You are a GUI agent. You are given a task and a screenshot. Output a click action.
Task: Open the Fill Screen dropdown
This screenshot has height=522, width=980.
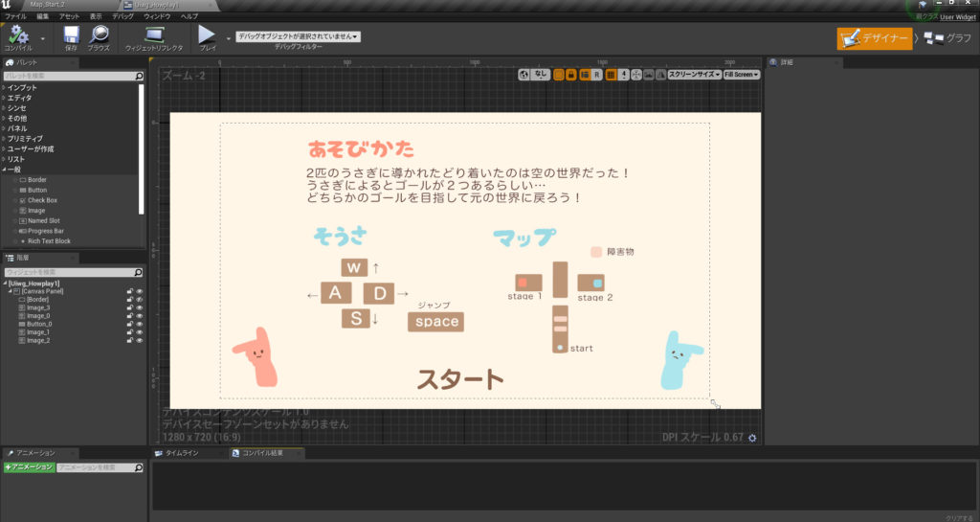[x=743, y=74]
